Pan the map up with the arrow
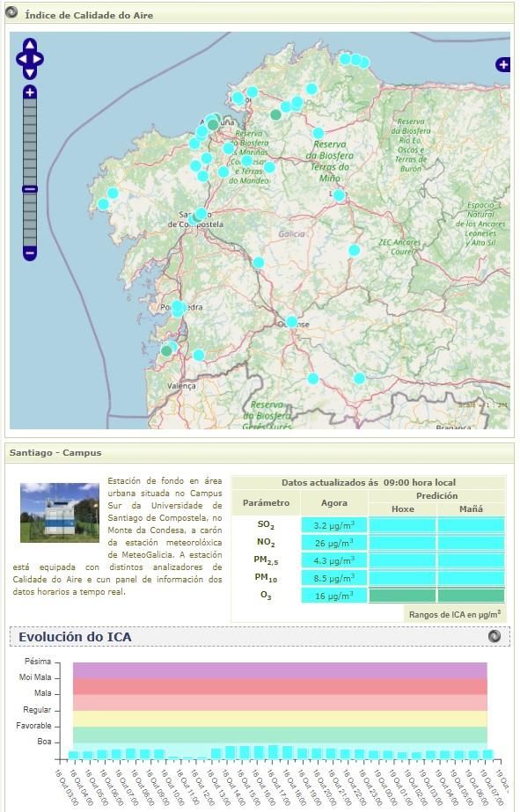This screenshot has width=520, height=812. click(30, 46)
